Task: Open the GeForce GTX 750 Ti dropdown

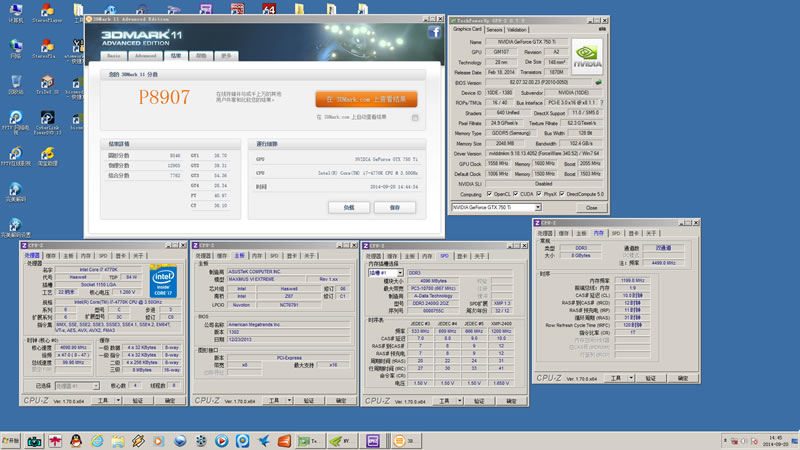Action: [496, 207]
